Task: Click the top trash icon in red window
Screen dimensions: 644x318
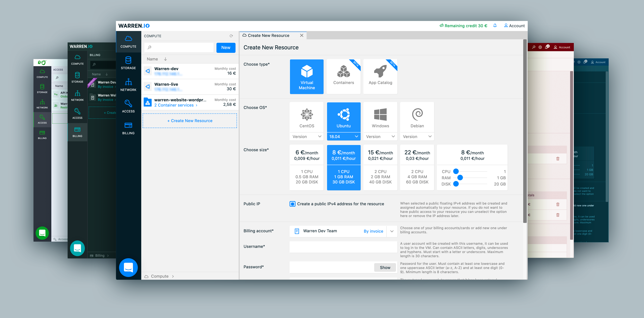Action: [558, 159]
